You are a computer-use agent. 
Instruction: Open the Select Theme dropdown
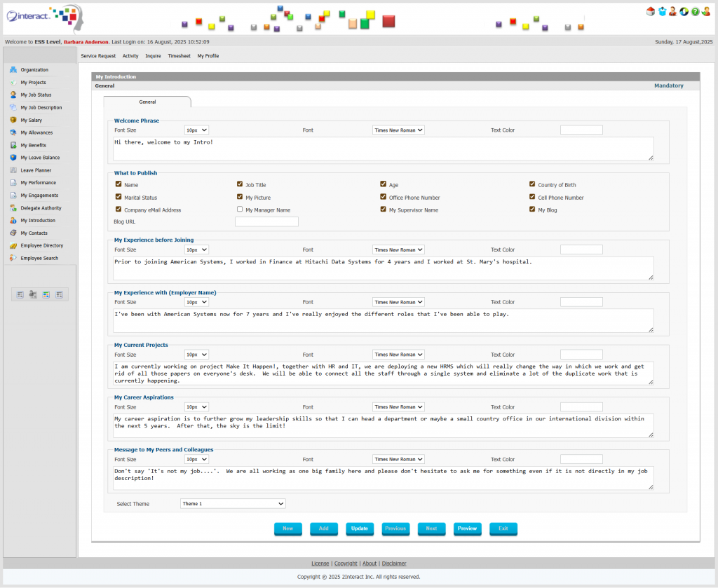(x=233, y=504)
